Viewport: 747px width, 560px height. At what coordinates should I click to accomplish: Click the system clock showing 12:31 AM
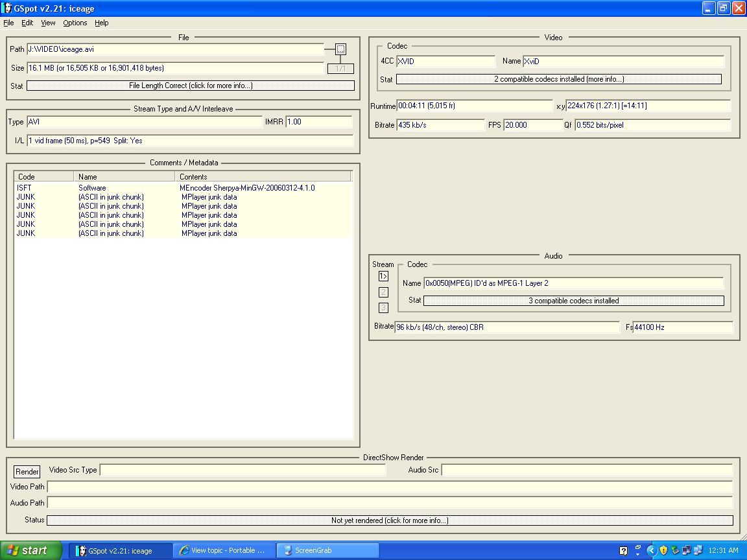(723, 550)
